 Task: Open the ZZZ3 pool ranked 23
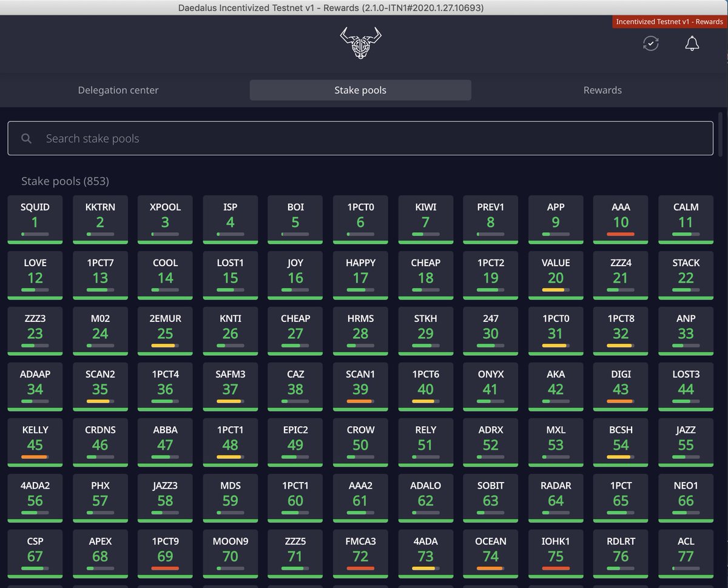35,331
